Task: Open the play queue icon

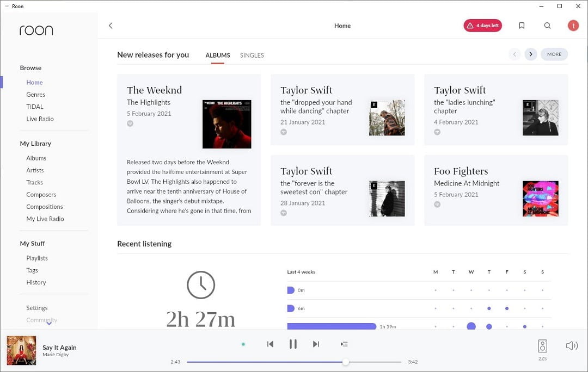Action: tap(344, 344)
